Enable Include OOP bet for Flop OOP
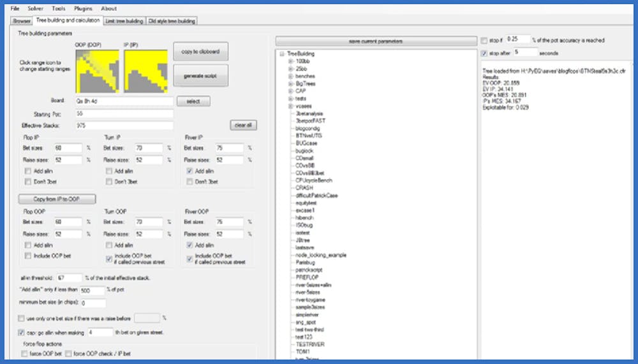 click(27, 256)
